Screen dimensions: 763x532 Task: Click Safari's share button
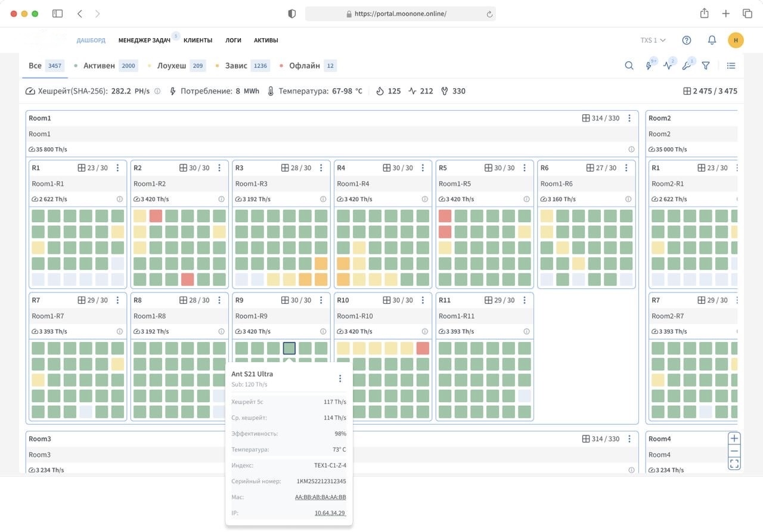pyautogui.click(x=704, y=13)
